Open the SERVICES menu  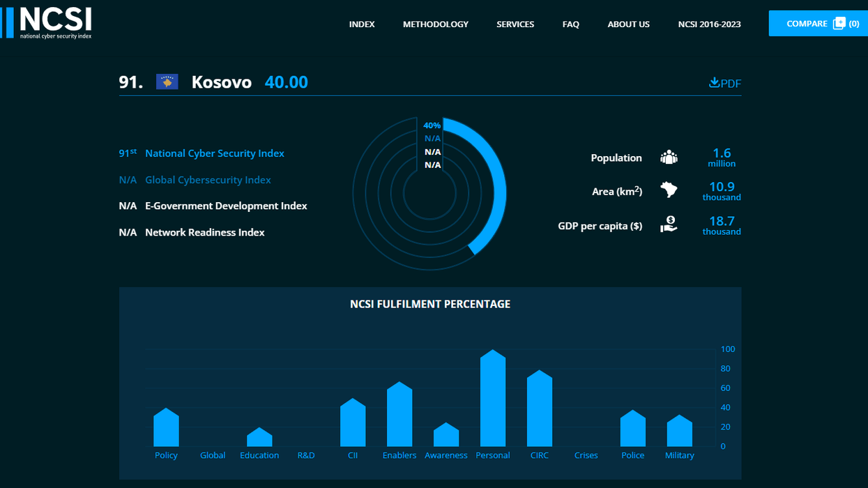pyautogui.click(x=515, y=24)
